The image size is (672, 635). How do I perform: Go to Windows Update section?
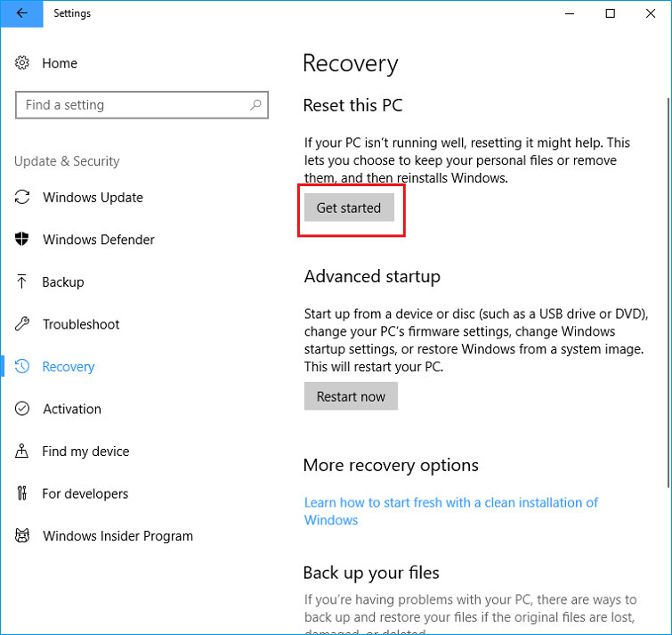pos(93,198)
